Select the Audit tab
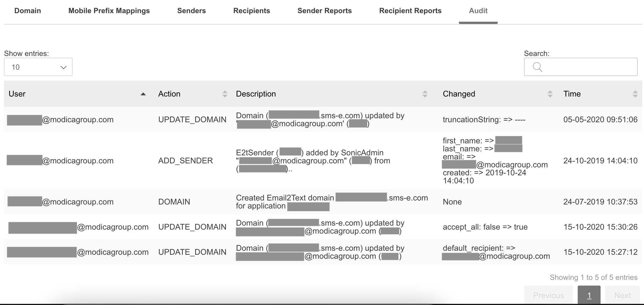The image size is (644, 305). pos(478,11)
